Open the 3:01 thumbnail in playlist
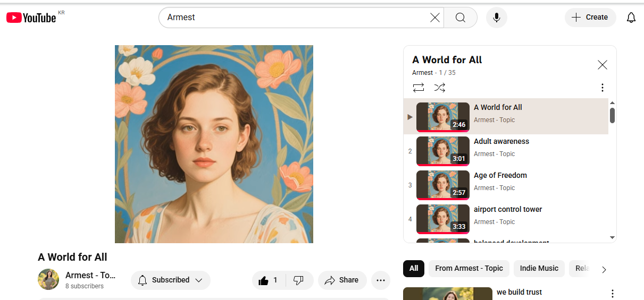644x300 pixels. tap(443, 151)
